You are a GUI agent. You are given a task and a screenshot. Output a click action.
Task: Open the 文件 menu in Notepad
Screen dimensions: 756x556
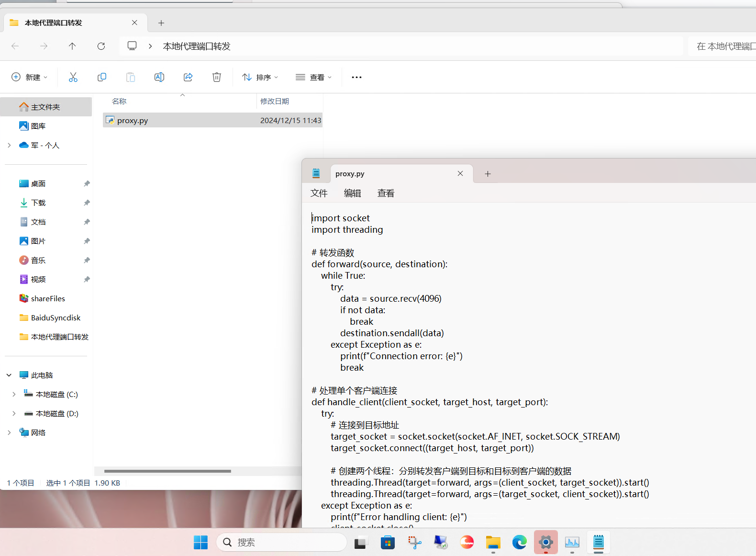tap(319, 193)
